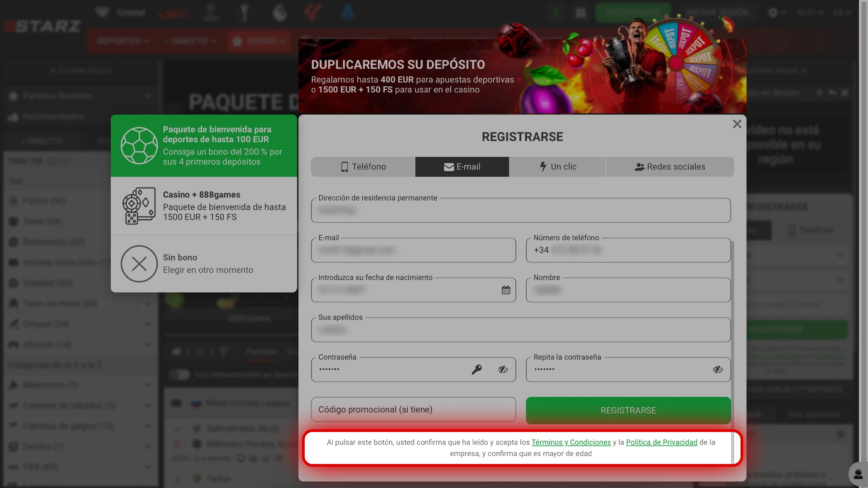868x488 pixels.
Task: Show the repeated password via eye icon
Action: (717, 370)
